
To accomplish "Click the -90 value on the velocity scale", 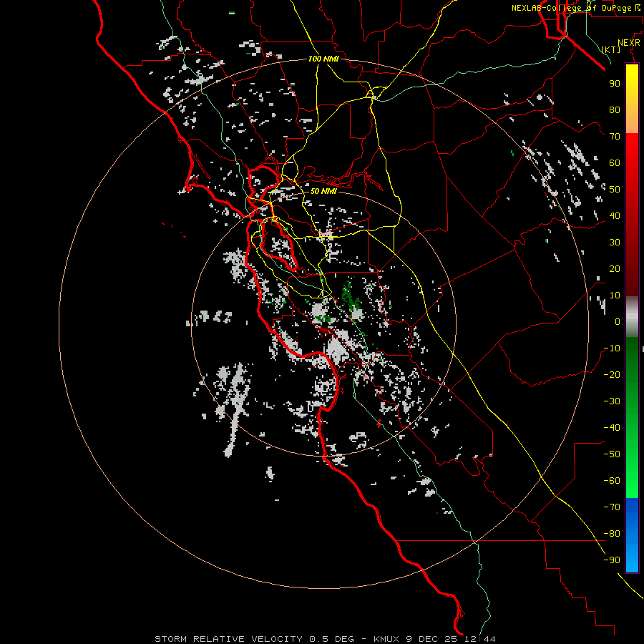I will [612, 560].
